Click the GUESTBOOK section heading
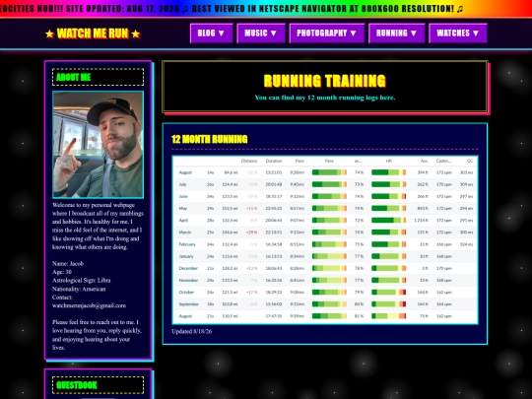The image size is (532, 399). pos(77,385)
